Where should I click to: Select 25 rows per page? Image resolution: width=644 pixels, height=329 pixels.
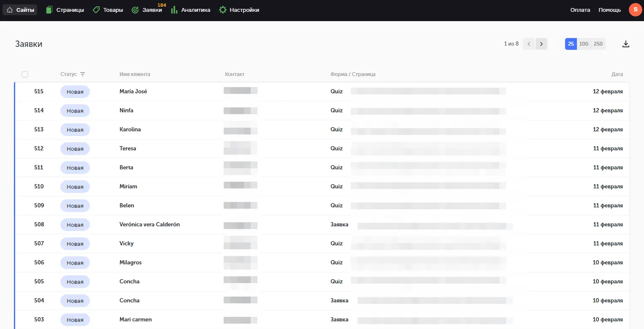571,44
